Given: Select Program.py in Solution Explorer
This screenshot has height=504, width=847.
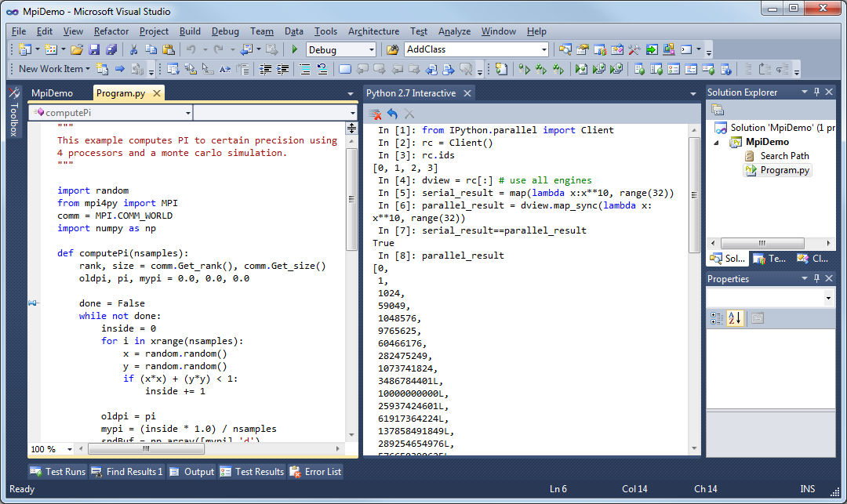Looking at the screenshot, I should [x=783, y=170].
